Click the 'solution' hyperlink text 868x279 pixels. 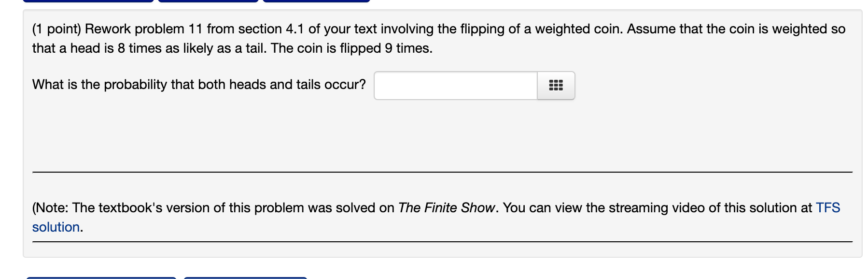point(56,227)
